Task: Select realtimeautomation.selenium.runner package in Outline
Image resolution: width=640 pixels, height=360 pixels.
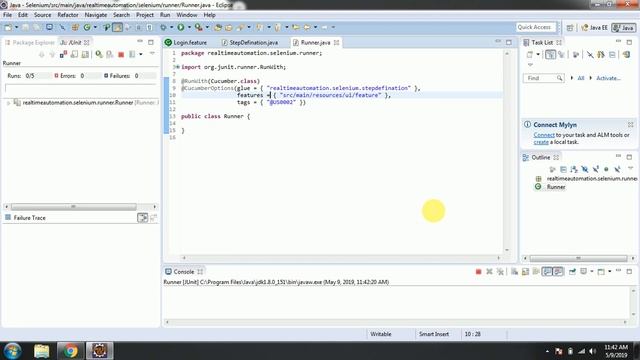Action: tap(591, 178)
